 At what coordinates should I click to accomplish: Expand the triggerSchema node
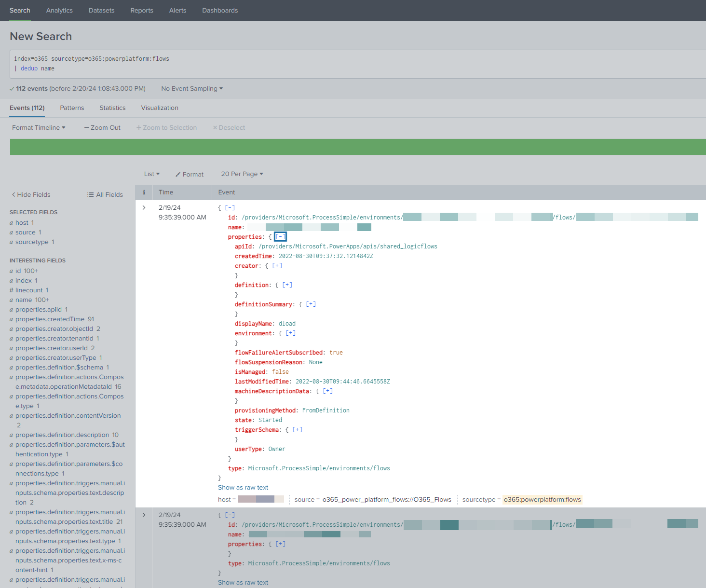(x=298, y=430)
